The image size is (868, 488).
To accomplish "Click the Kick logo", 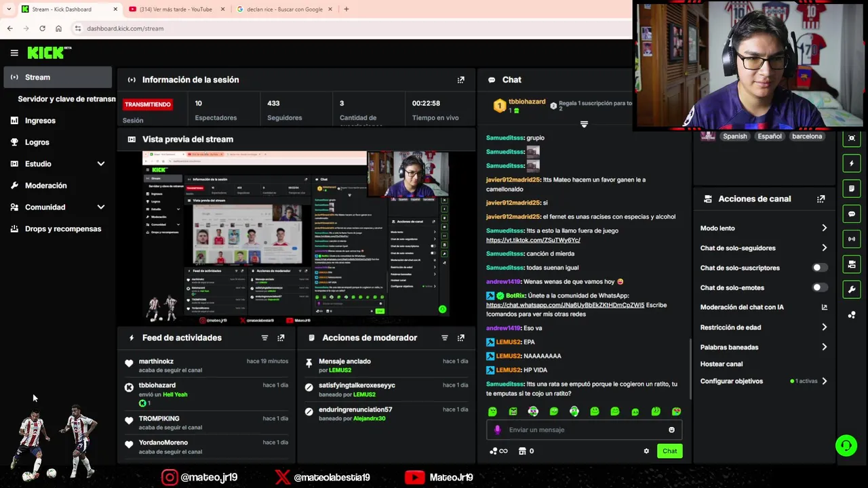I will pos(49,52).
